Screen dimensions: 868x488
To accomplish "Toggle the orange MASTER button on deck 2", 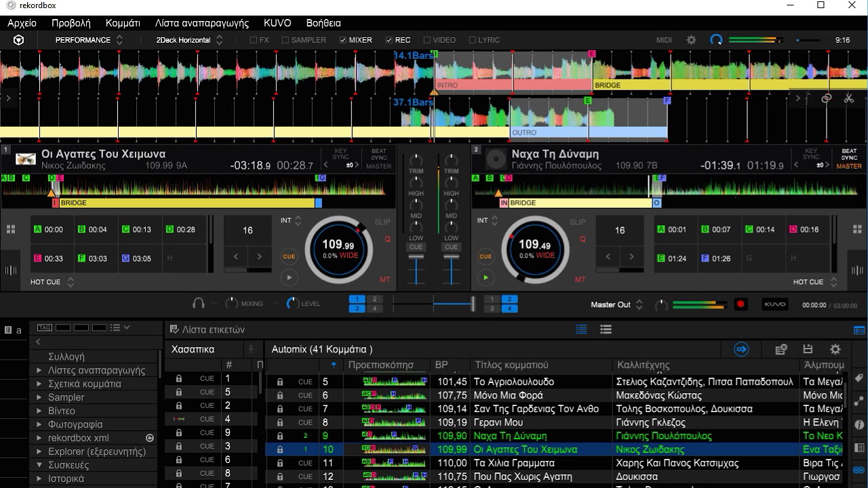I will pyautogui.click(x=849, y=166).
